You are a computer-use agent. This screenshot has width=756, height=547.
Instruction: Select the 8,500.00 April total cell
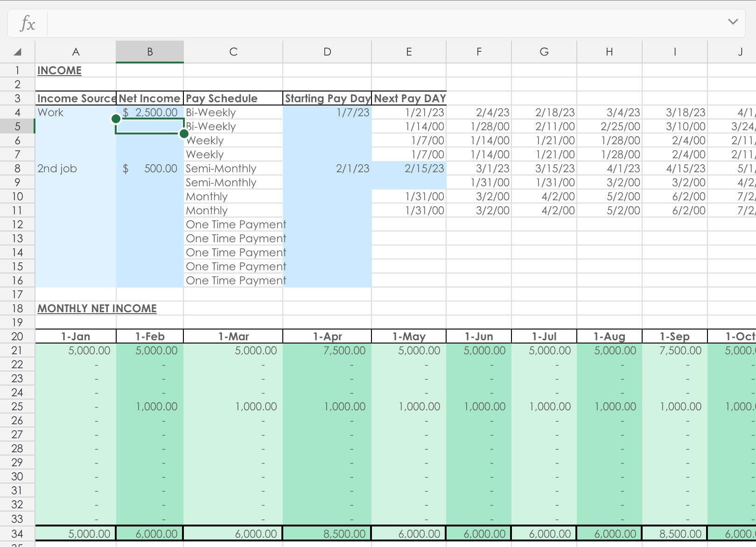pyautogui.click(x=327, y=533)
